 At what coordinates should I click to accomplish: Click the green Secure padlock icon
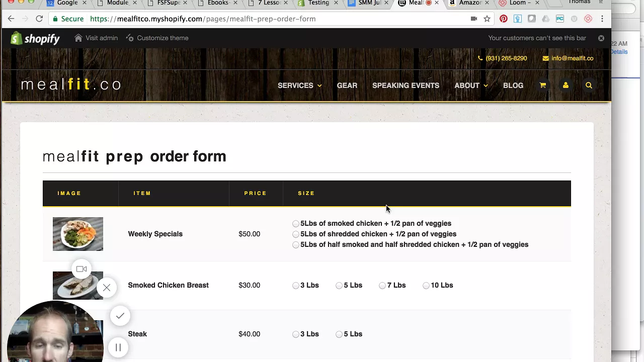click(x=55, y=19)
